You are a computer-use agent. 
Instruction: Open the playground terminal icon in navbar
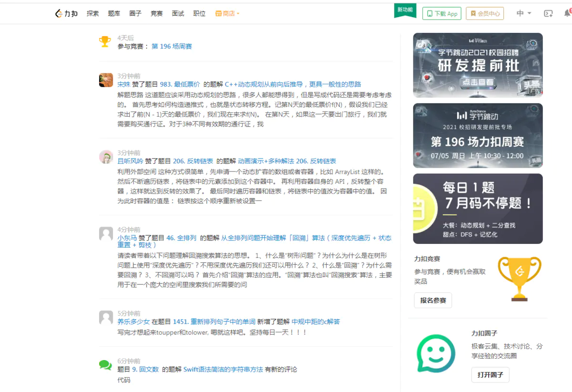tap(548, 13)
